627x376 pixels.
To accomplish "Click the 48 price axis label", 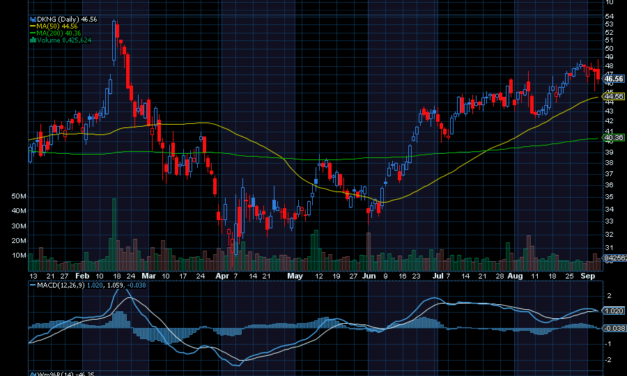I will pos(609,66).
